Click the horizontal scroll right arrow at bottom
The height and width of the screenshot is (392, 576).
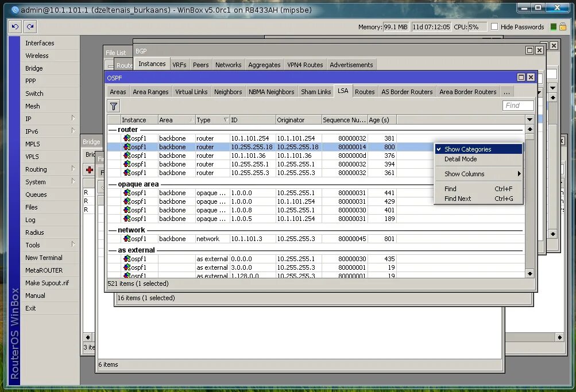coord(559,337)
